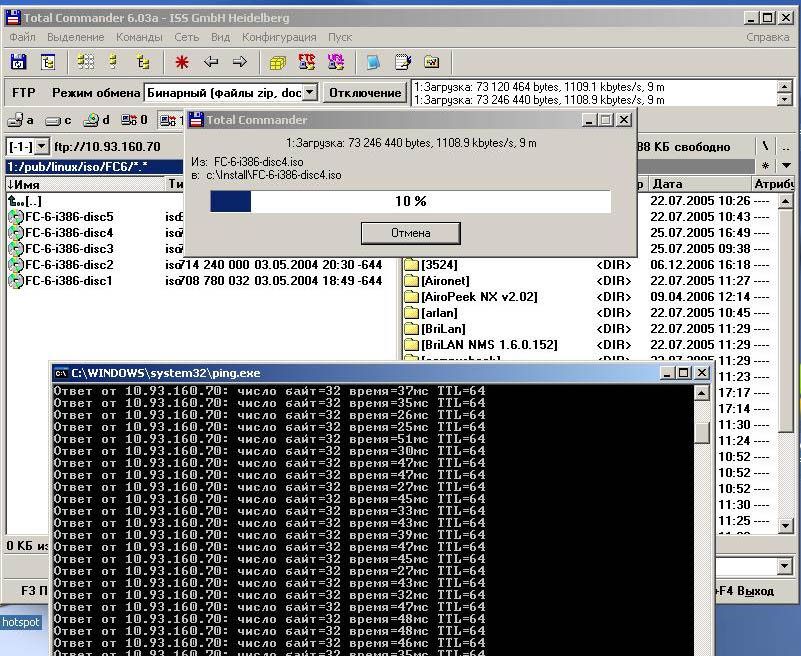The height and width of the screenshot is (656, 801).
Task: Select the [BriLan] folder
Action: pyautogui.click(x=435, y=329)
